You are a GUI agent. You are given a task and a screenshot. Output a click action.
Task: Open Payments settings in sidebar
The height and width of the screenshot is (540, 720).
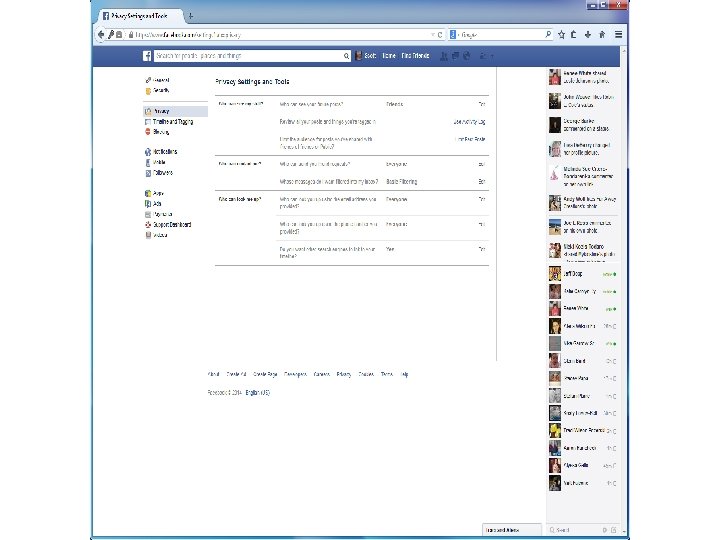click(158, 214)
